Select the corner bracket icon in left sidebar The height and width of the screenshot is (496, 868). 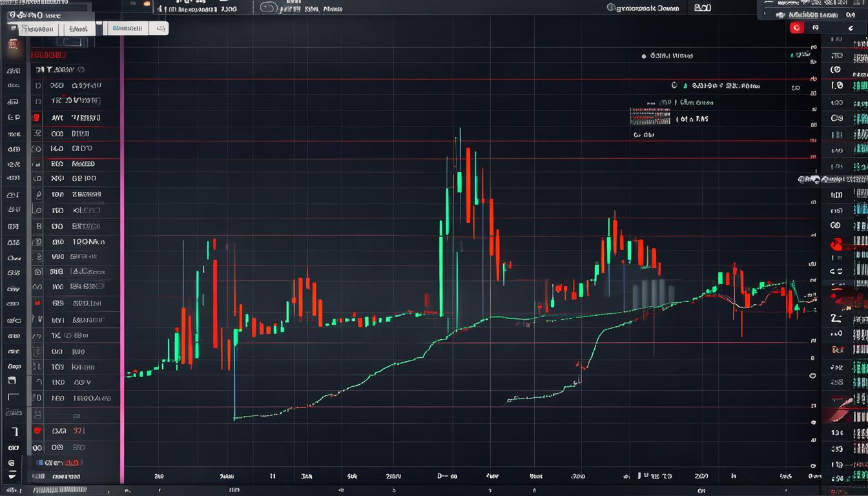point(13,397)
